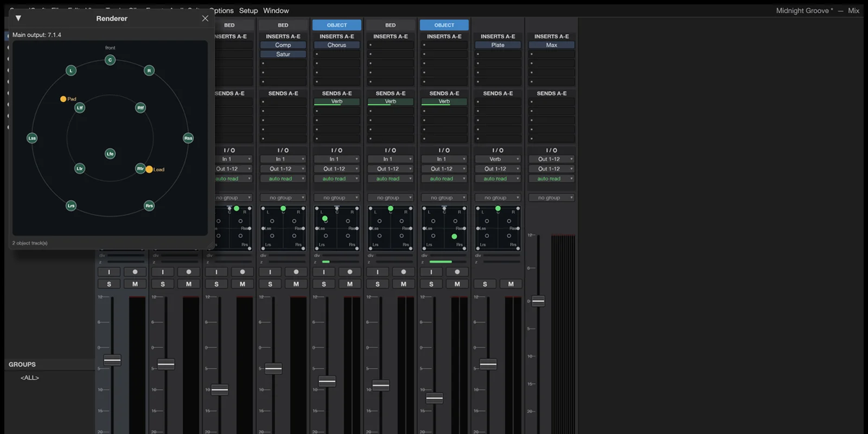
Task: Click the 'Main output: 7.1.4' label
Action: (x=37, y=35)
